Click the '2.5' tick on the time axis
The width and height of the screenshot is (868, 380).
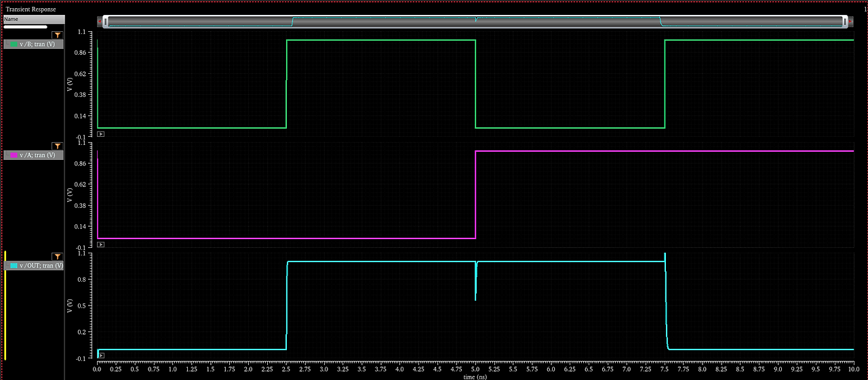(x=286, y=370)
